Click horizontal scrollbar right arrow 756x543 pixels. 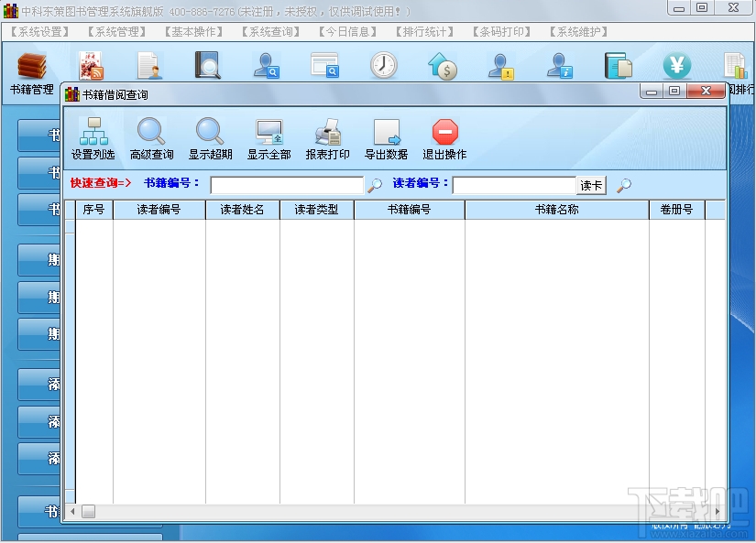[x=718, y=511]
